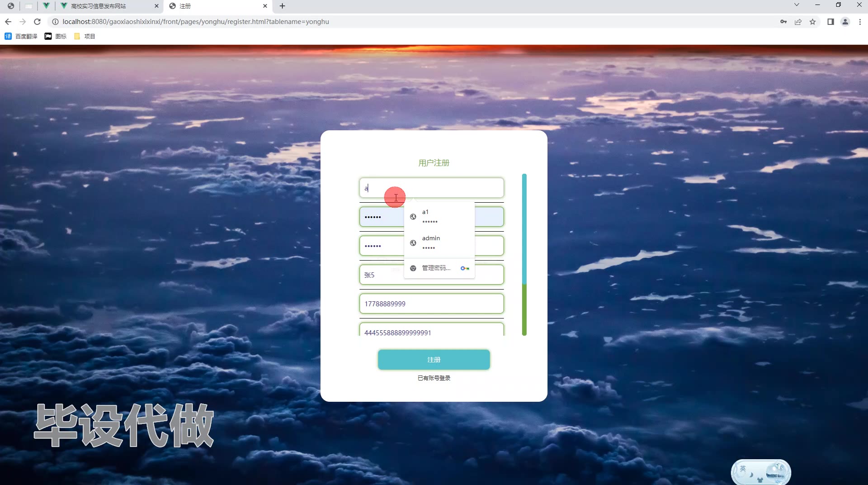This screenshot has width=868, height=485.
Task: Click the phone field 17788889999
Action: (x=431, y=304)
